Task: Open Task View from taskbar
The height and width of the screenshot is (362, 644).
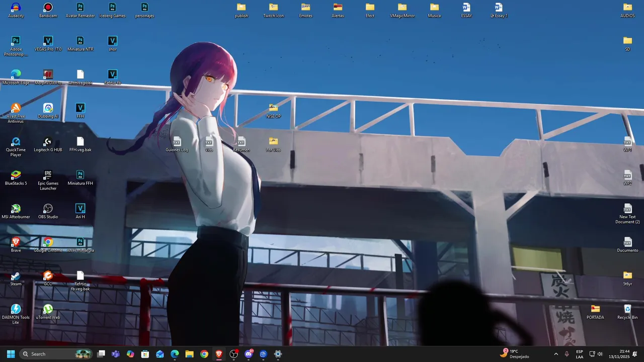Action: [101, 354]
